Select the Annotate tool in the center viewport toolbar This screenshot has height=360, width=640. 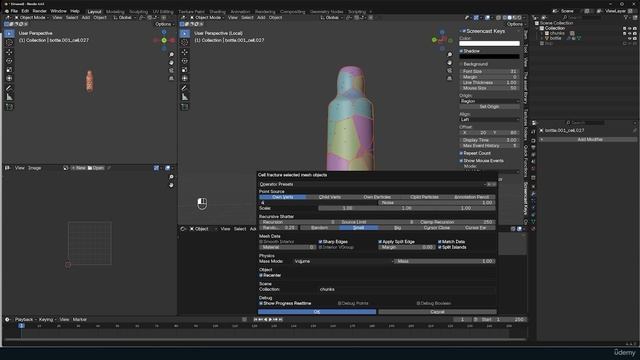click(x=184, y=88)
